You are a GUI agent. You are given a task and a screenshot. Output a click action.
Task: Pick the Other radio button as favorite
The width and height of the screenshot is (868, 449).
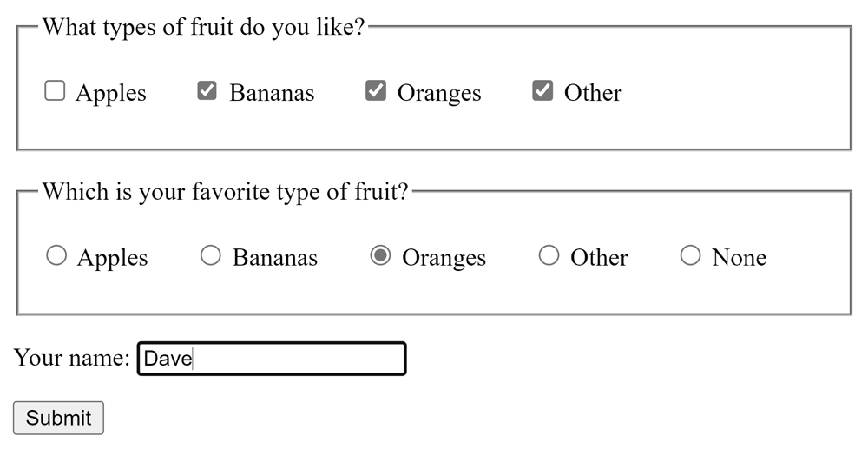[x=549, y=255]
